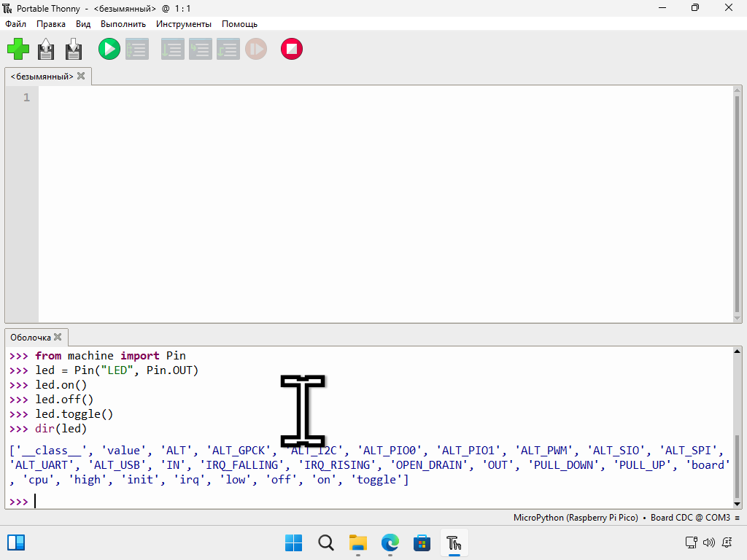Click 'IRQ_FALLING' in the dir output
The image size is (747, 560).
[x=241, y=465]
